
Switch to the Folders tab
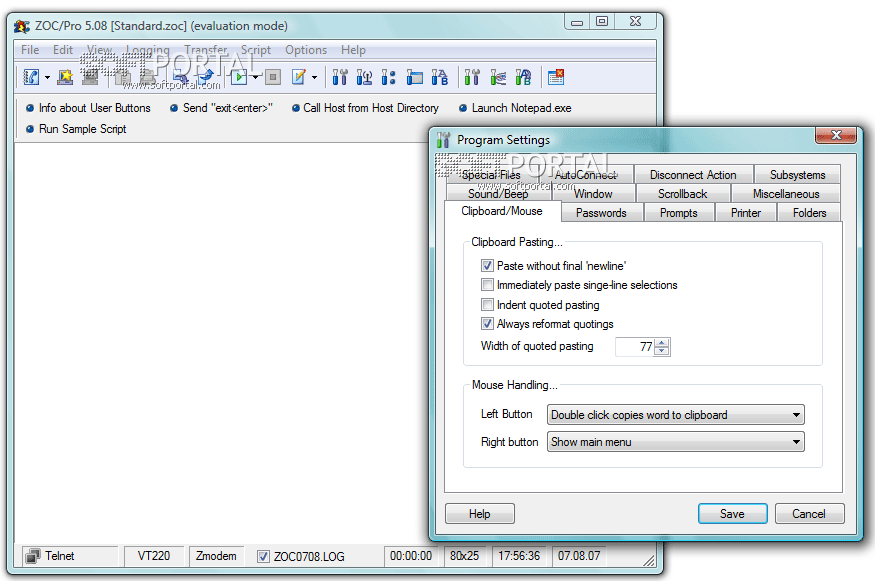pos(810,213)
